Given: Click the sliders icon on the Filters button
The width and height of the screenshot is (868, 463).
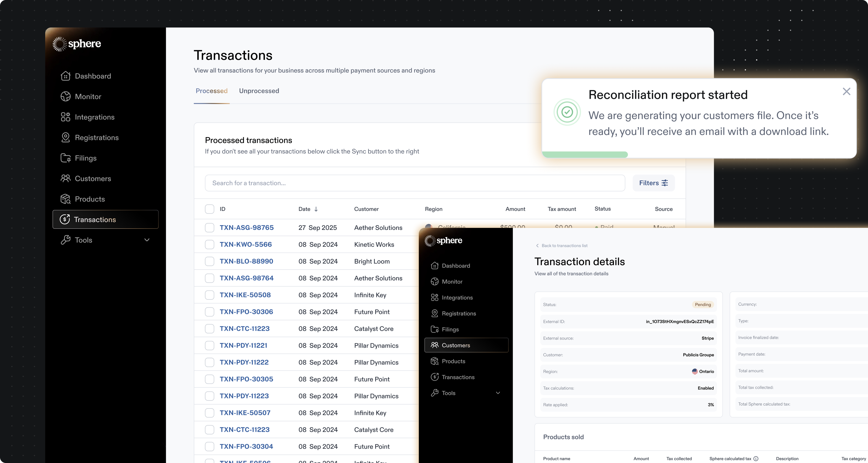Looking at the screenshot, I should click(665, 183).
